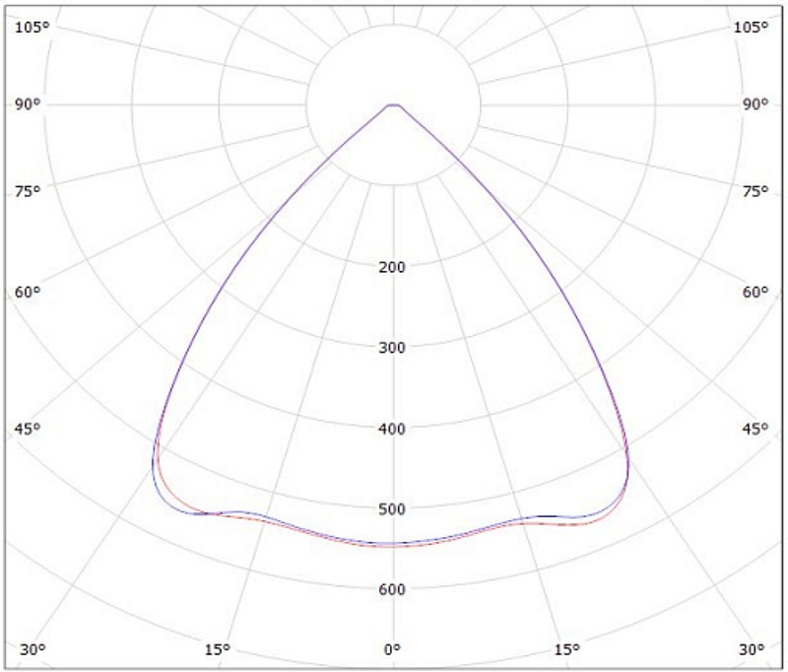The height and width of the screenshot is (672, 788).
Task: Click the left-side 15° angle label
Action: pos(217,649)
